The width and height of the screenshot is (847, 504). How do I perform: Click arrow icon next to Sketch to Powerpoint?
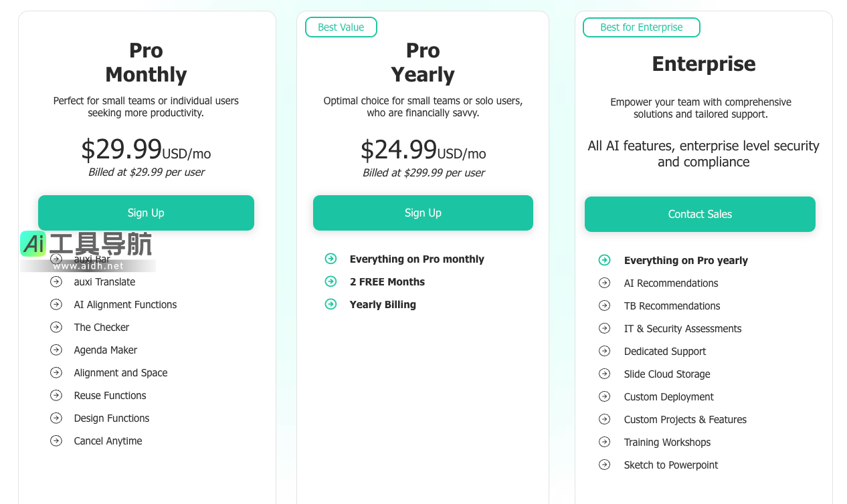pos(604,465)
